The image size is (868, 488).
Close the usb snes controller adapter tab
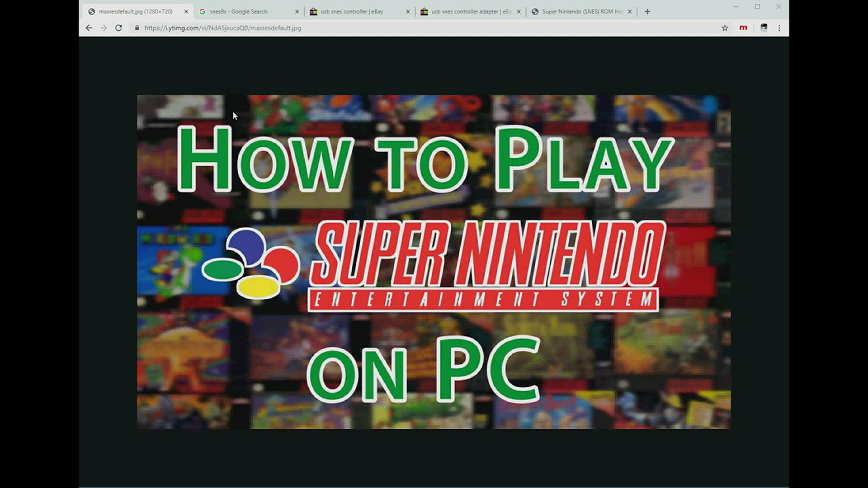[519, 12]
